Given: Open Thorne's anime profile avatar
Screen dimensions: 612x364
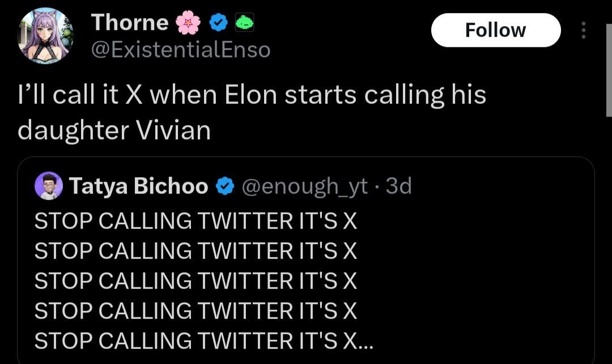Looking at the screenshot, I should pyautogui.click(x=45, y=35).
